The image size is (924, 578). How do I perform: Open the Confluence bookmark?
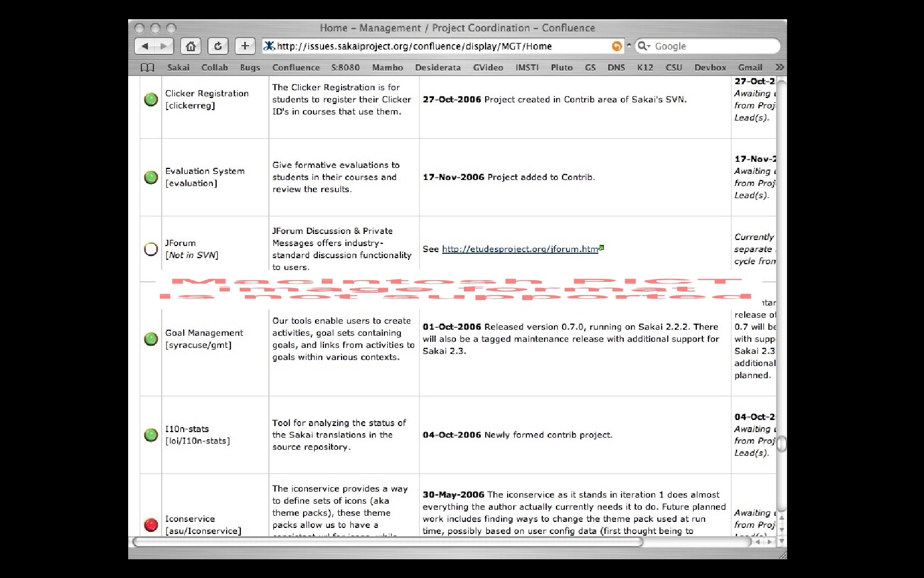[296, 67]
